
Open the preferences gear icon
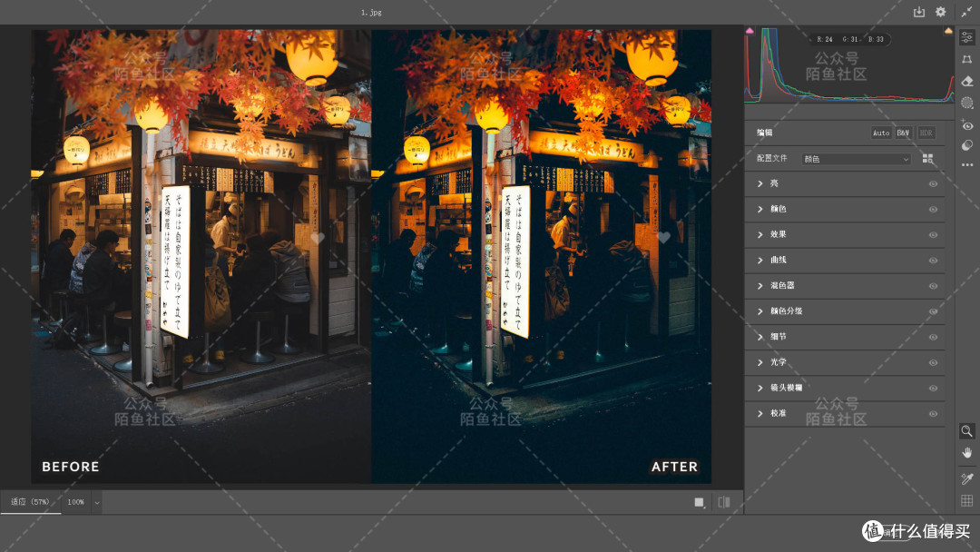click(941, 12)
